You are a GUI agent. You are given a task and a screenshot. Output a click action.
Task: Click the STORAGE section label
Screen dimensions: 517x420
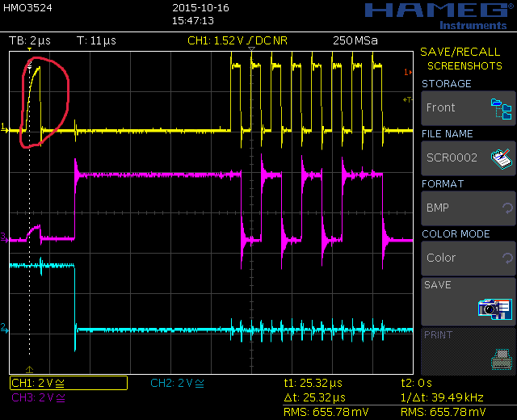click(447, 84)
